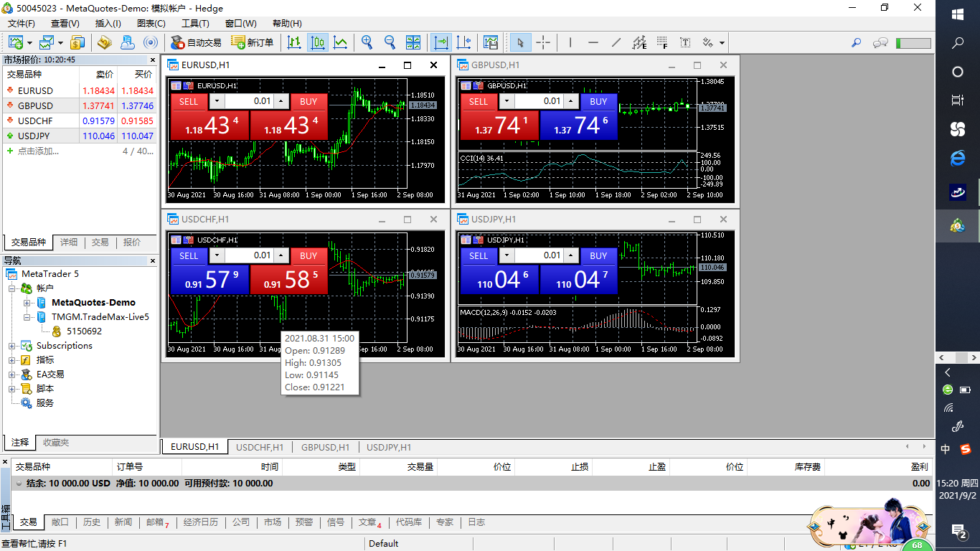Open the 图表(C) menu
Image resolution: width=980 pixels, height=551 pixels.
(150, 24)
